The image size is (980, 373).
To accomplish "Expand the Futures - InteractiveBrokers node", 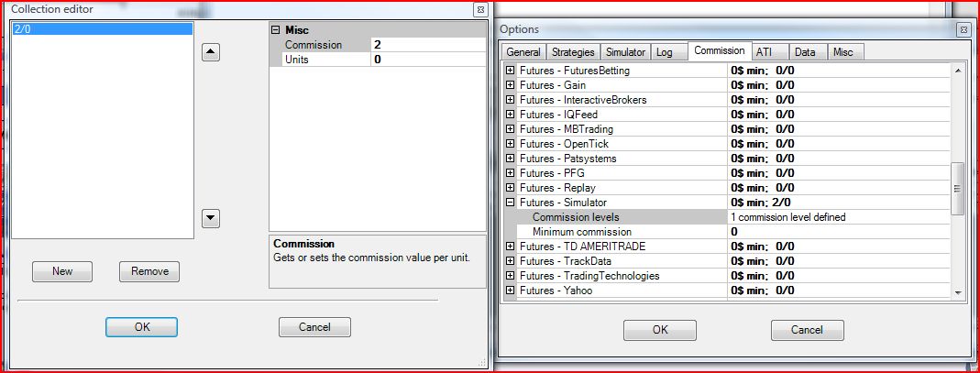I will 511,100.
